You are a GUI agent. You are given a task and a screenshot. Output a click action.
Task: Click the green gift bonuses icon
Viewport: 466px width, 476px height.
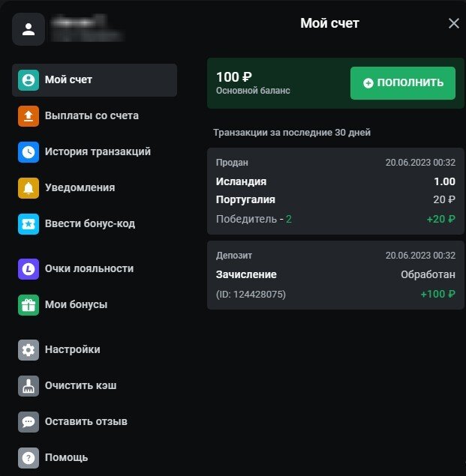pos(29,305)
